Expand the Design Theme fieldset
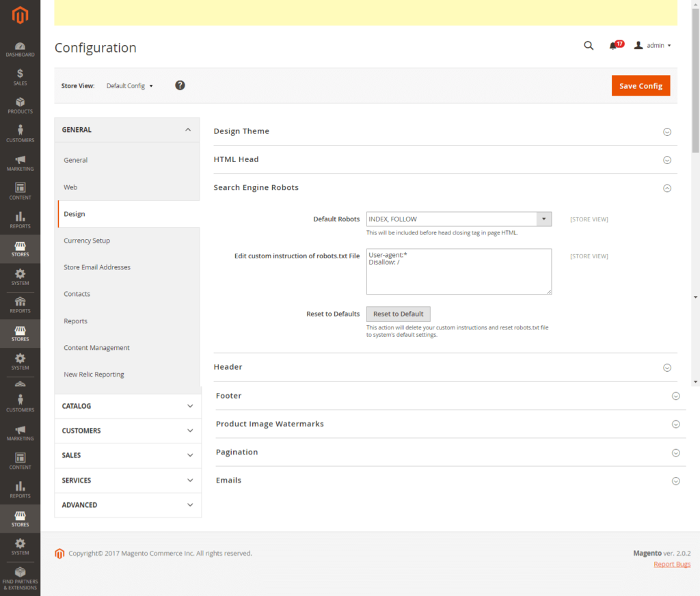This screenshot has height=596, width=700. pos(445,131)
